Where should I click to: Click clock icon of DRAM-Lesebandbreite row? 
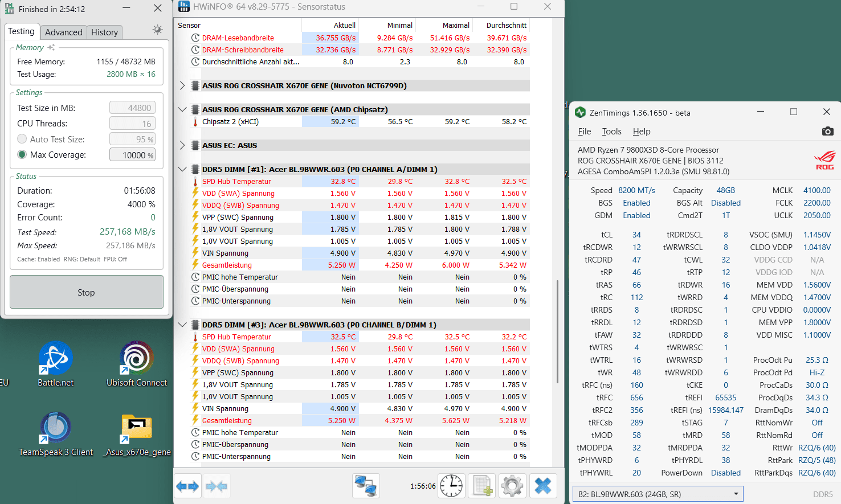pos(195,38)
